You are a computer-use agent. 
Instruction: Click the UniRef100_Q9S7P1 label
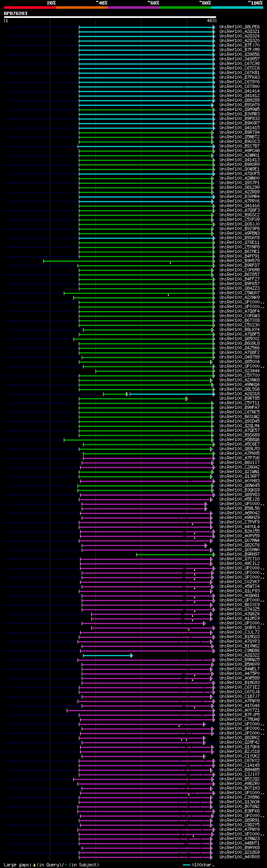coord(239,183)
